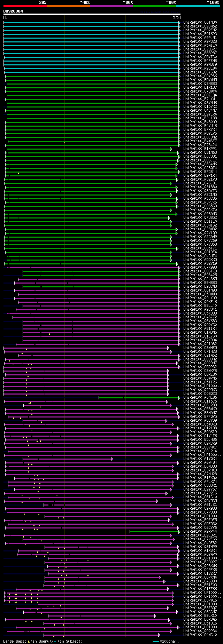This screenshot has width=223, height=644.
Task: Click the arrowhead ending the UniRef100_Q5V5G5 alignment
Action: pos(157,501)
